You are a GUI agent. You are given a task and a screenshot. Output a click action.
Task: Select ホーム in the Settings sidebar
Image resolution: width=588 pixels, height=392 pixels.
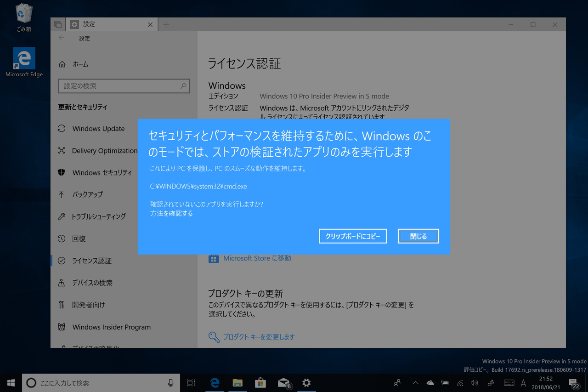pyautogui.click(x=80, y=64)
